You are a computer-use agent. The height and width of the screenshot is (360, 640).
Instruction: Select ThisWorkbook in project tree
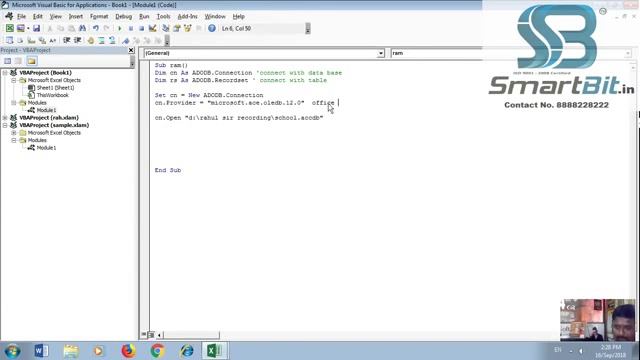point(53,95)
